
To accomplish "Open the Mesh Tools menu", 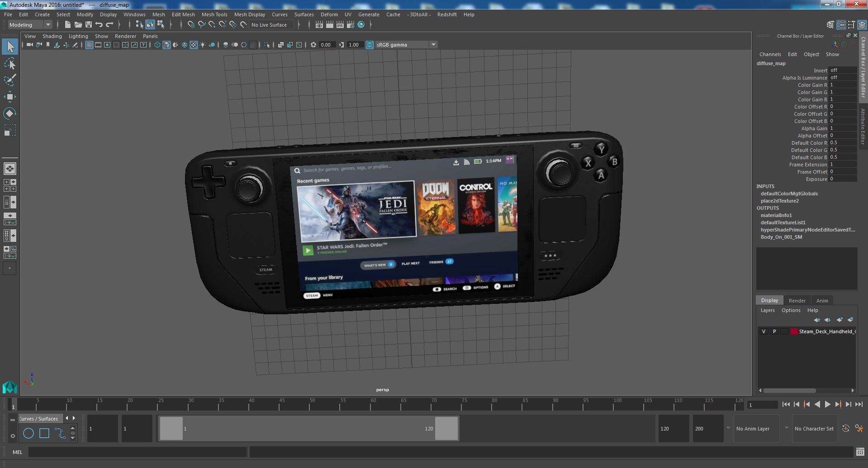I will (214, 14).
